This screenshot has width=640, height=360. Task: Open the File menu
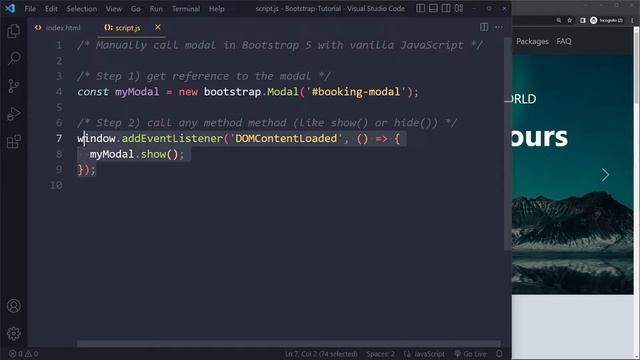(30, 9)
